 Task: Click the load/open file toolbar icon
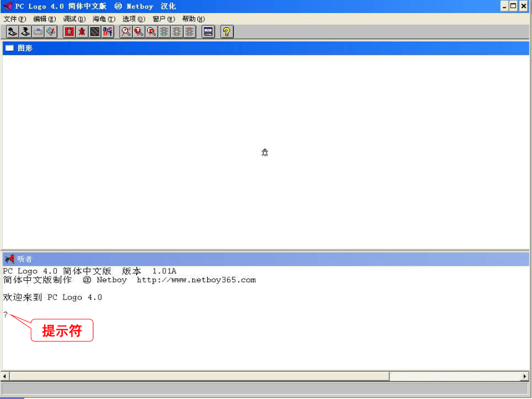point(12,32)
